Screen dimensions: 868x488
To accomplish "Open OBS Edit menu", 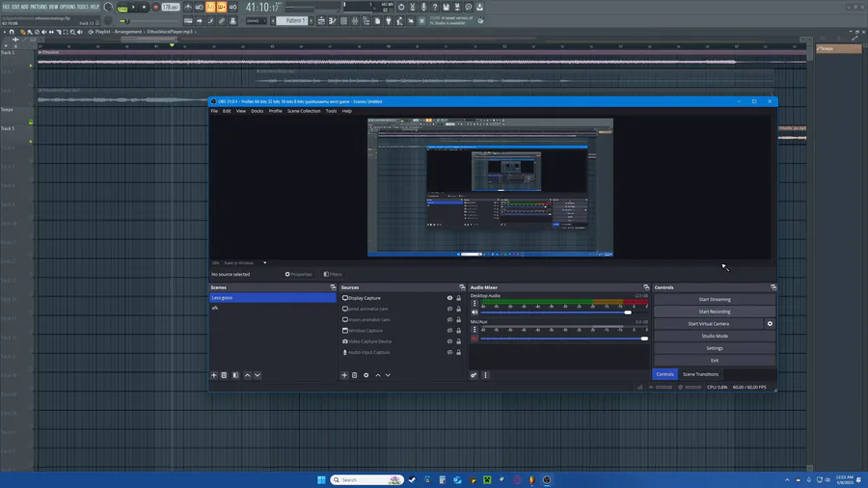I will (227, 111).
